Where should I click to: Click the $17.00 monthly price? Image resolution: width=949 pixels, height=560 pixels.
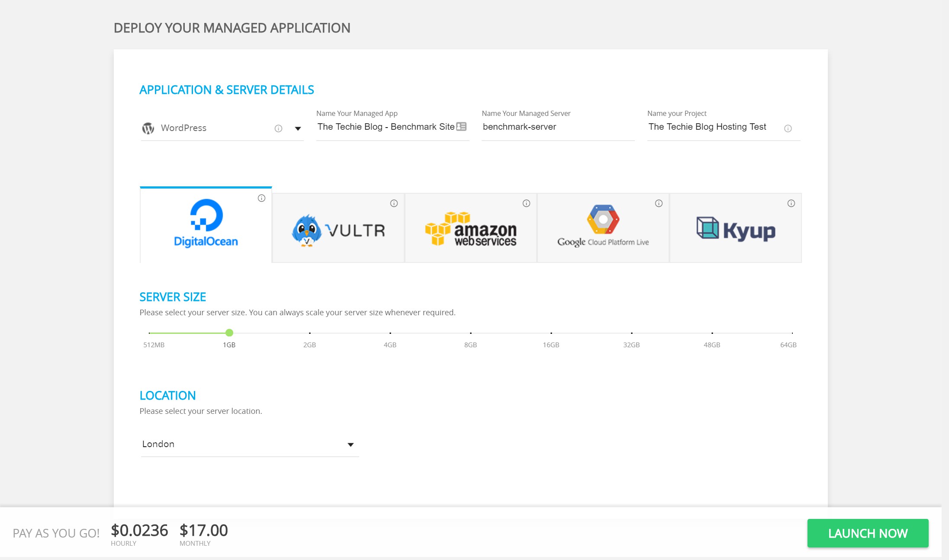point(204,531)
